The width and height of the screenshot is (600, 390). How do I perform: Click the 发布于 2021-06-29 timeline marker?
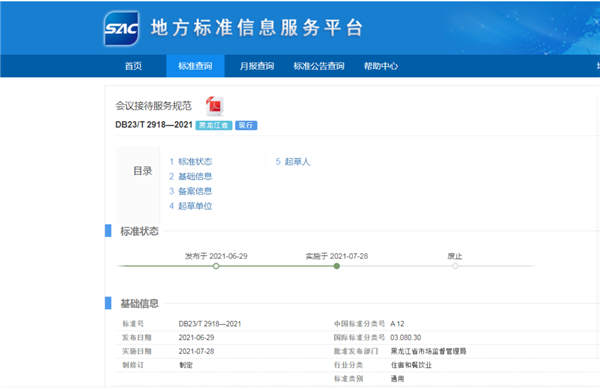coord(216,266)
